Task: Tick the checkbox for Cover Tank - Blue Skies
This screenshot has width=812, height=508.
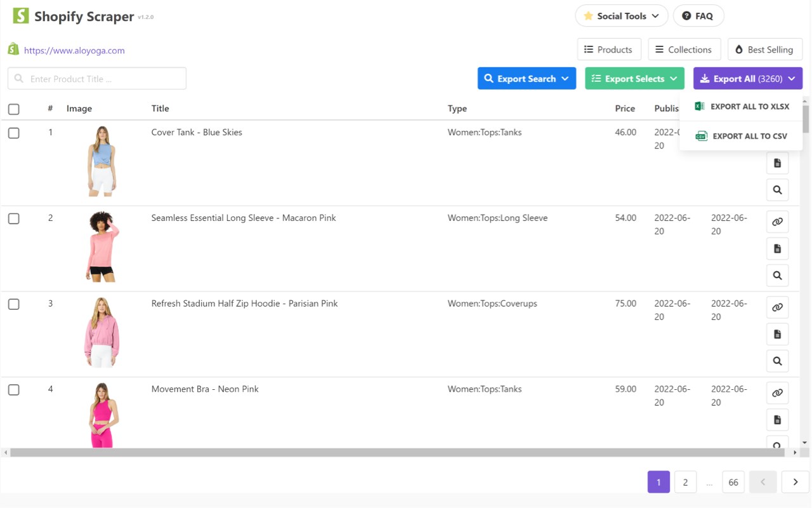Action: (x=14, y=133)
